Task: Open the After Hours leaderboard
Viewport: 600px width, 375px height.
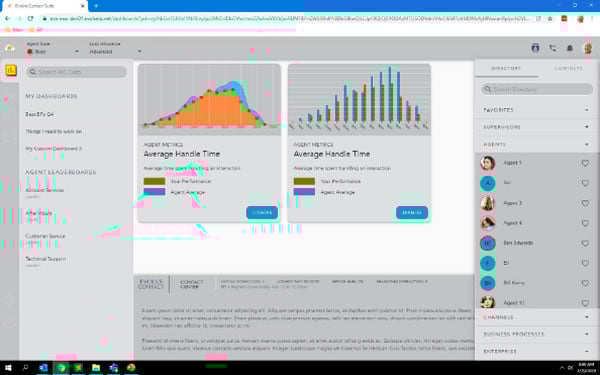Action: [x=39, y=215]
